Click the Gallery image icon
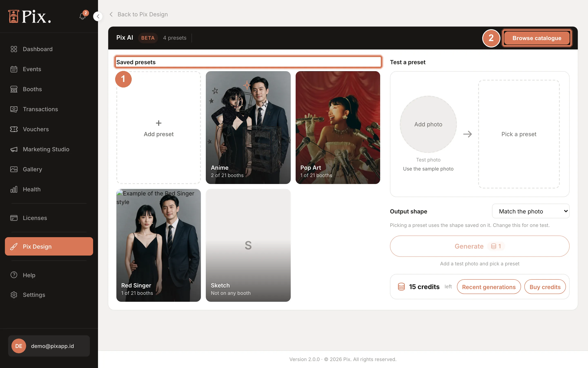This screenshot has height=368, width=588. 14,169
